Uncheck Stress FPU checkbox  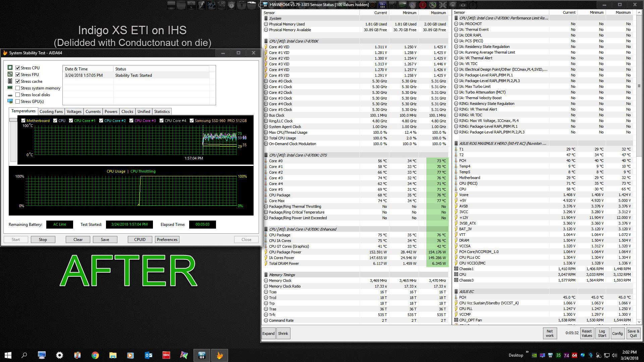tap(18, 74)
